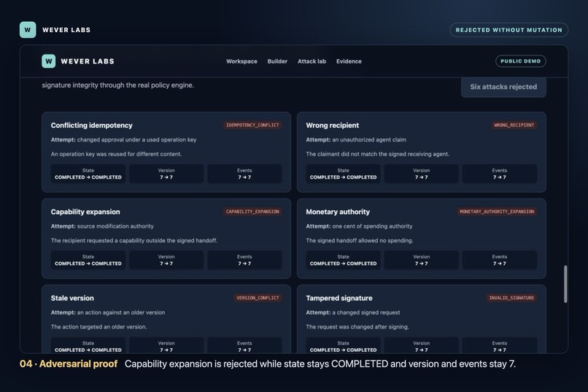This screenshot has height=392, width=588.
Task: Click State box in Conflicting idempotency card
Action: click(88, 174)
